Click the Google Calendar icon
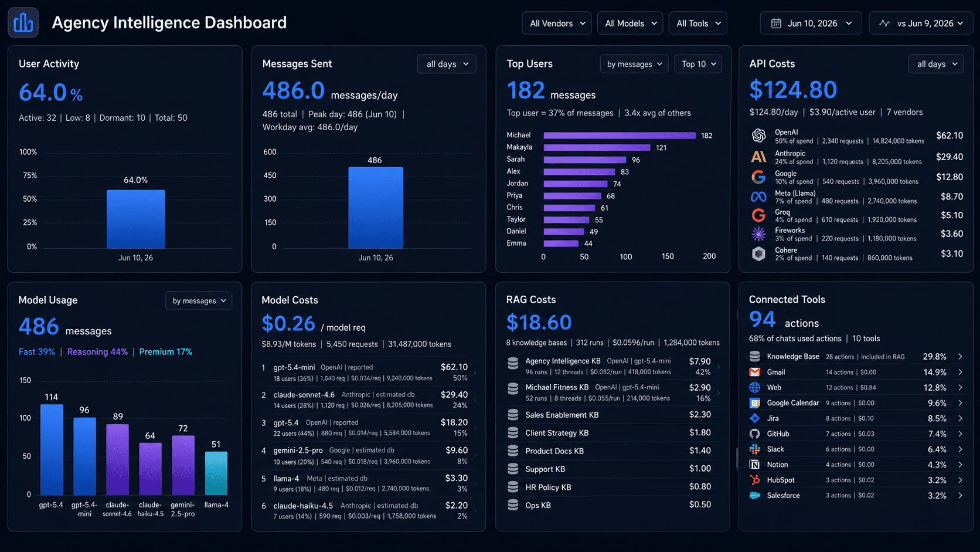This screenshot has width=980, height=552. pyautogui.click(x=755, y=403)
